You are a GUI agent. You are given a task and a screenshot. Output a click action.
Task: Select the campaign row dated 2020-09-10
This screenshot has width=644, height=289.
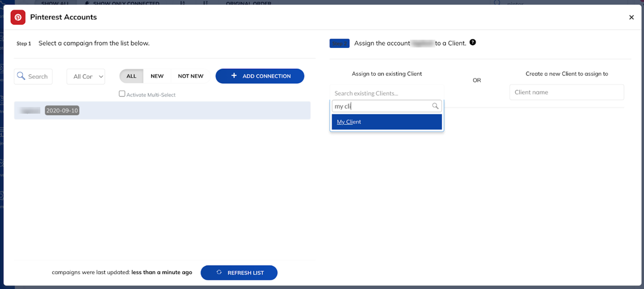click(x=162, y=111)
